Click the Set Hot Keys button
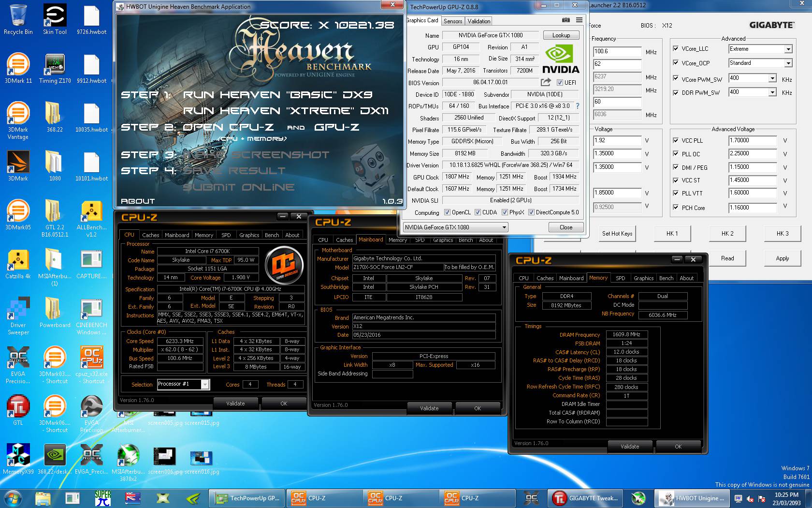 click(x=617, y=234)
